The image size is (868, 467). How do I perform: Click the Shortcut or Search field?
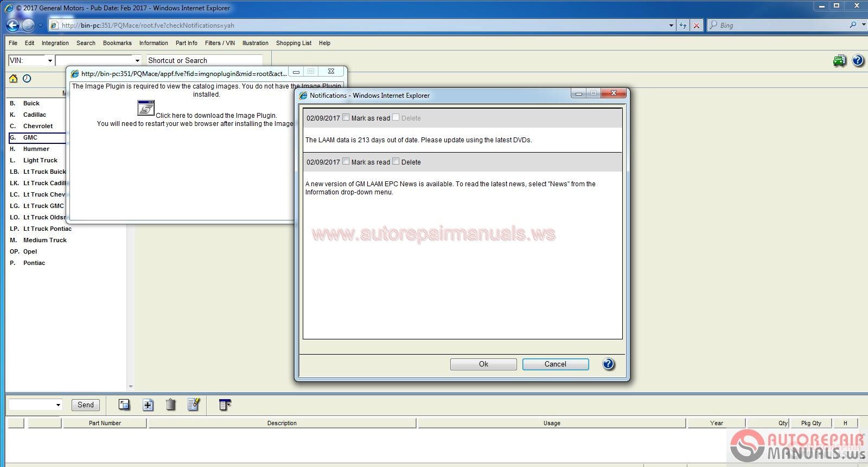click(x=204, y=60)
